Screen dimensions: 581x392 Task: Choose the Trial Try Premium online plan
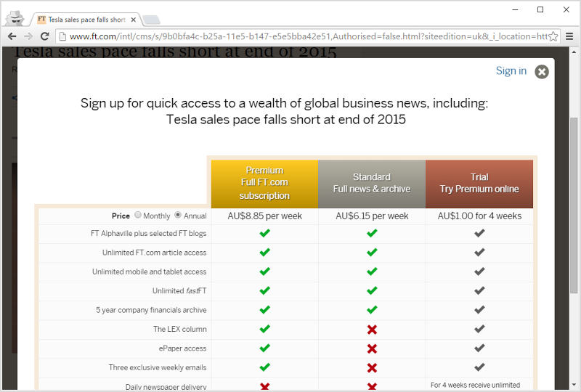(x=479, y=184)
